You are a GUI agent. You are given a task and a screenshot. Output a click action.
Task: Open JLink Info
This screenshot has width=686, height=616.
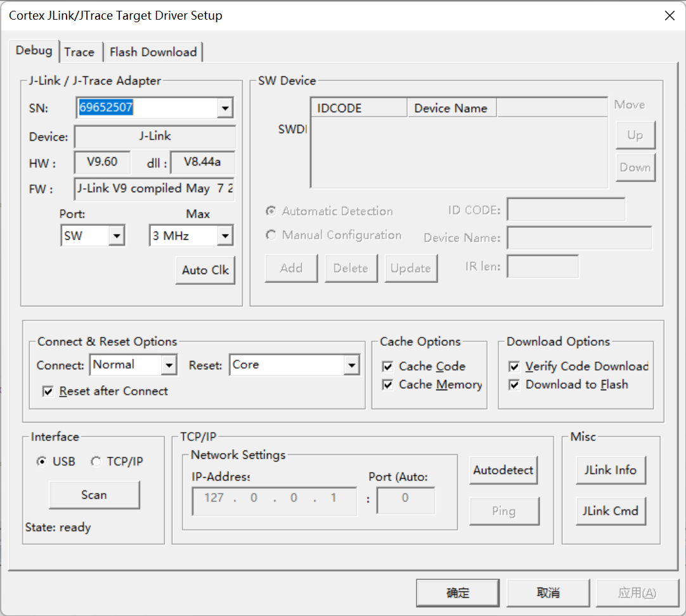point(611,470)
